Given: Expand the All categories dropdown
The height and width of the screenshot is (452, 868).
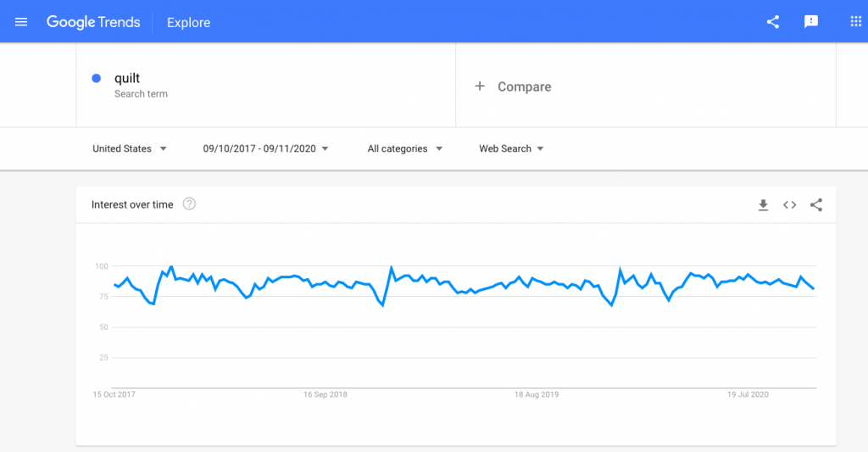Looking at the screenshot, I should pyautogui.click(x=405, y=148).
